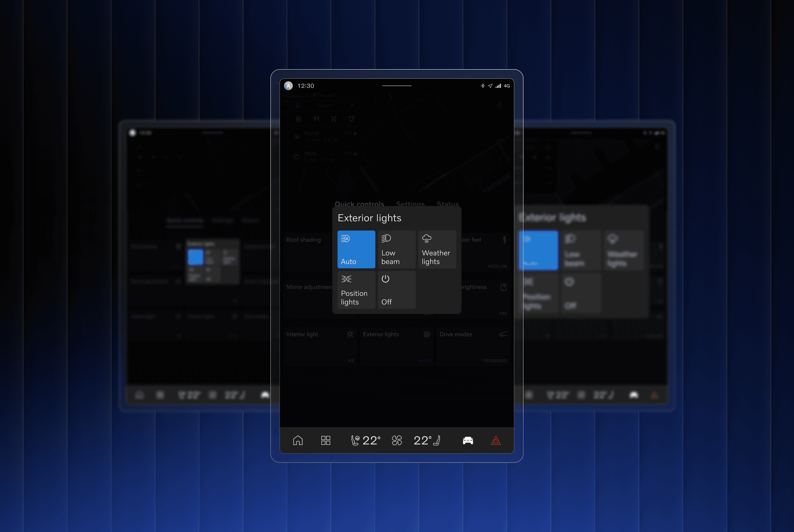The width and height of the screenshot is (794, 532).
Task: Open the car settings icon
Action: click(468, 440)
